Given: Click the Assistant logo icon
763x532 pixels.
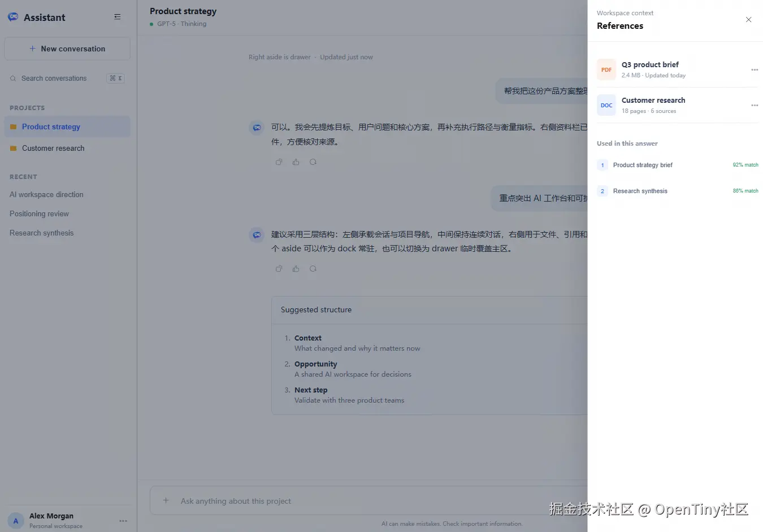Looking at the screenshot, I should click(13, 17).
